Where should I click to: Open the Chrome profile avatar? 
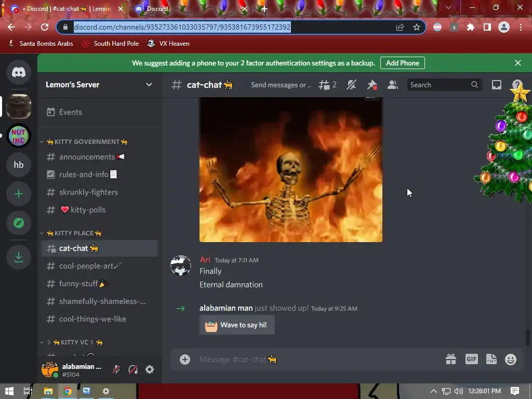pos(504,27)
